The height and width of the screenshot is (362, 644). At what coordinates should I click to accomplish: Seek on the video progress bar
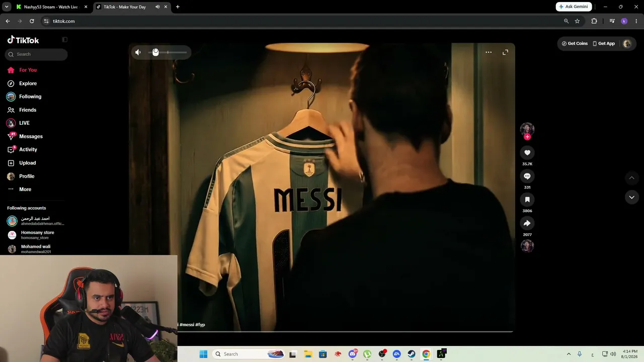click(x=345, y=331)
